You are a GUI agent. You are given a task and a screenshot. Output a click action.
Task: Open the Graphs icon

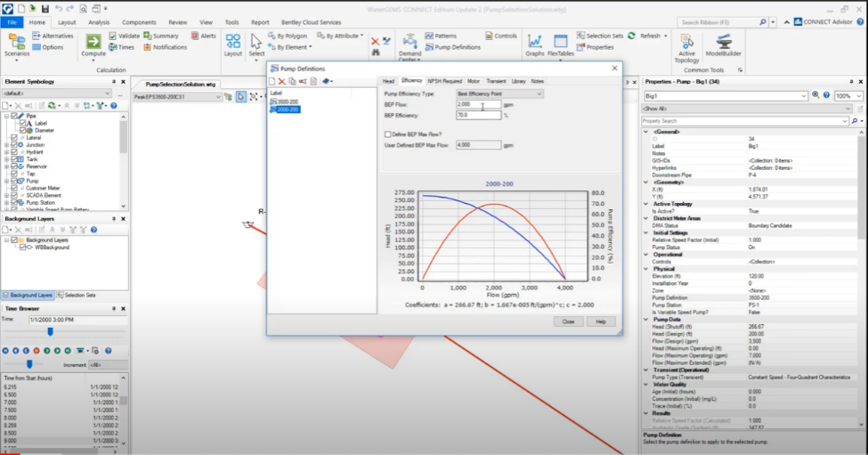(x=535, y=41)
